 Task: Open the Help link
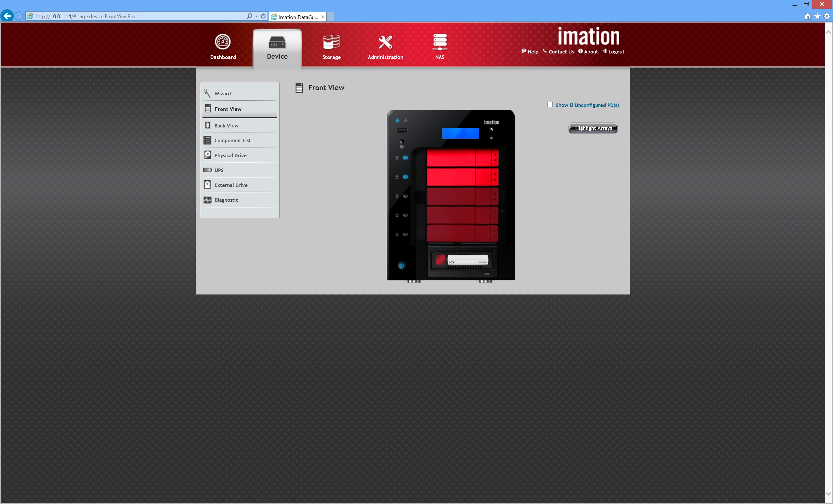pyautogui.click(x=532, y=52)
